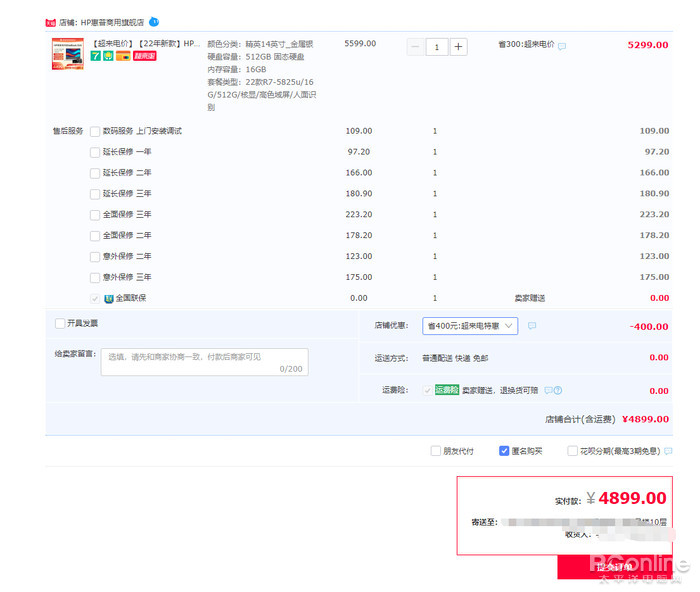The height and width of the screenshot is (592, 700).
Task: Check 意外保修 二年 option
Action: coord(95,257)
